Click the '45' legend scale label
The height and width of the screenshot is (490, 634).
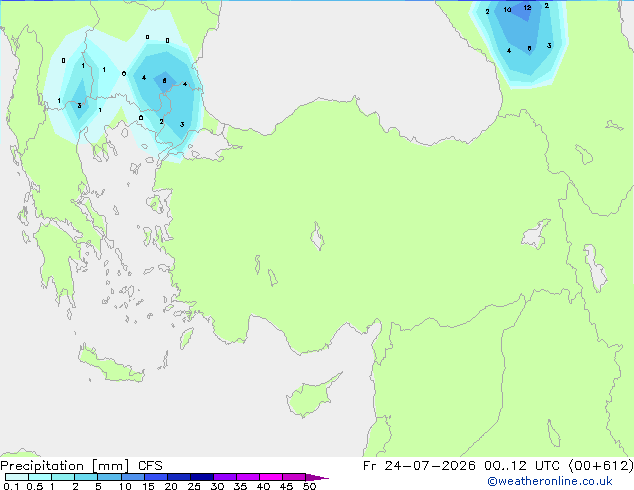pos(286,486)
